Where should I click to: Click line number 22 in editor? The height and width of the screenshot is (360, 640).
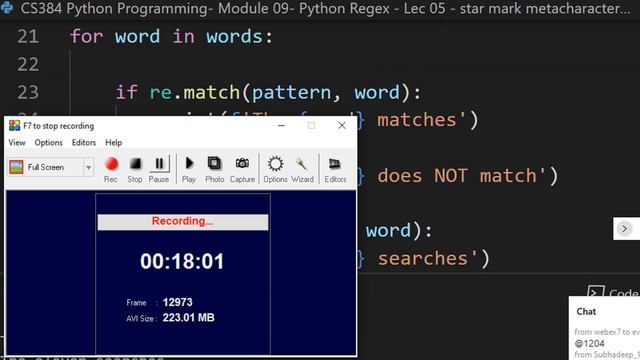coord(28,64)
